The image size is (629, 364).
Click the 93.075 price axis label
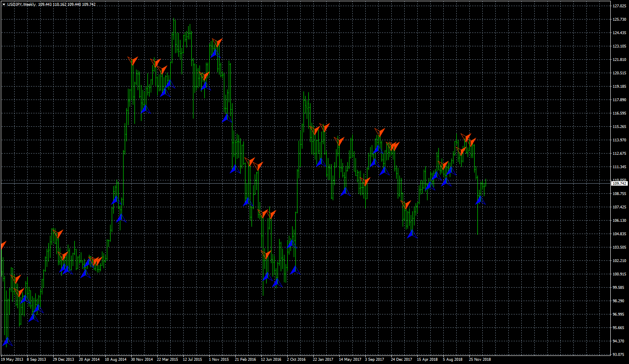click(618, 355)
